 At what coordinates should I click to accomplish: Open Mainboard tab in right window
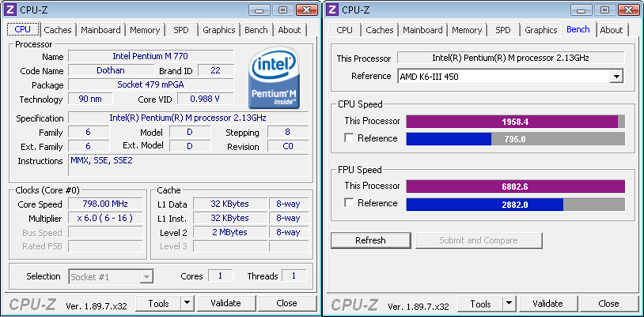coord(423,30)
